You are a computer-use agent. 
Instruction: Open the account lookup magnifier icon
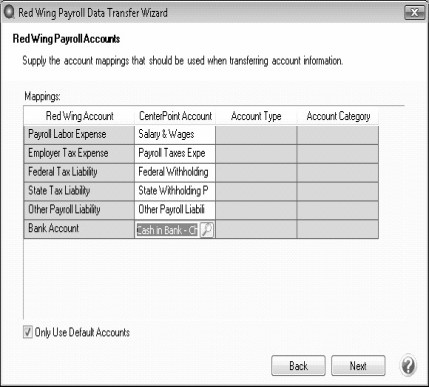pyautogui.click(x=207, y=230)
